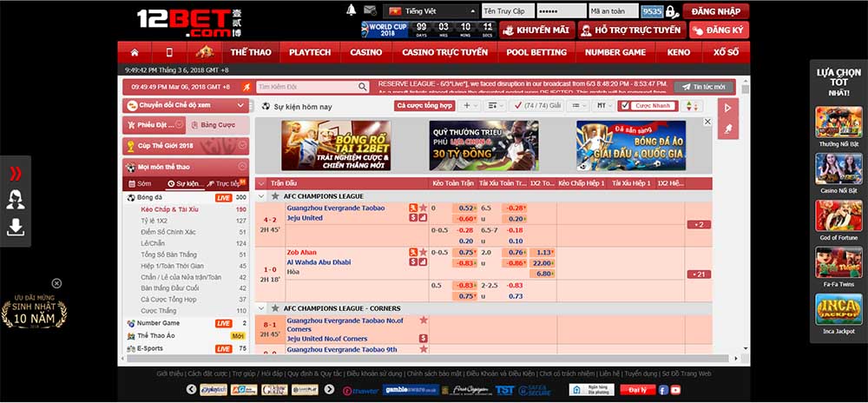Toggle the Cược Nhanh checkbox
Screen dimensions: 868x403
pyautogui.click(x=626, y=106)
